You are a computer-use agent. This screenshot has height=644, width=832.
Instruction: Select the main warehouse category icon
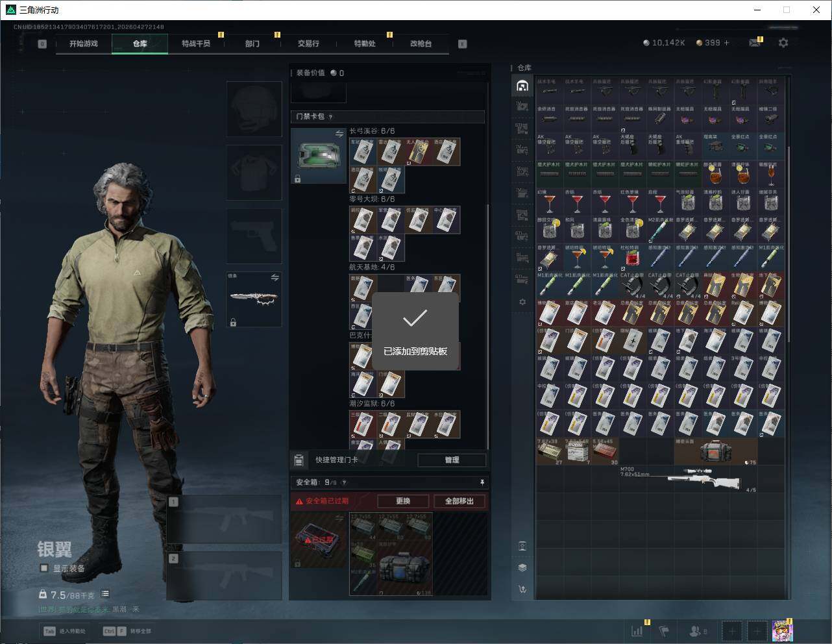[x=522, y=86]
